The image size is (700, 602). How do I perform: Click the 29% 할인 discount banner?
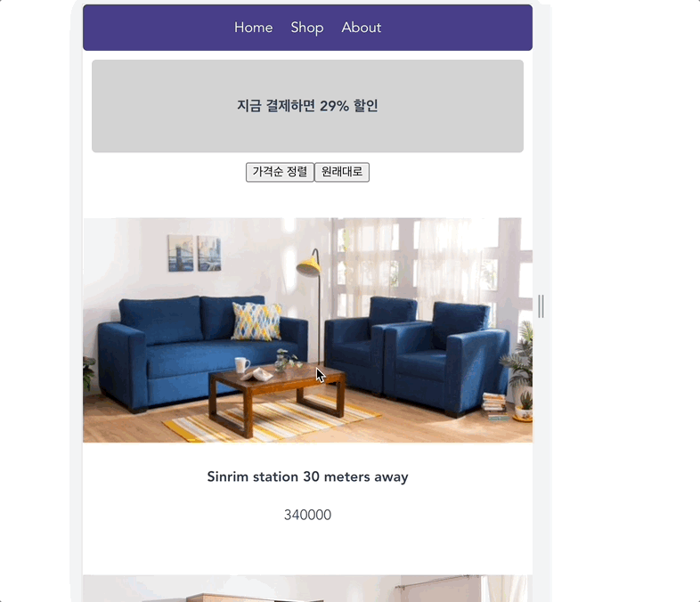[307, 106]
